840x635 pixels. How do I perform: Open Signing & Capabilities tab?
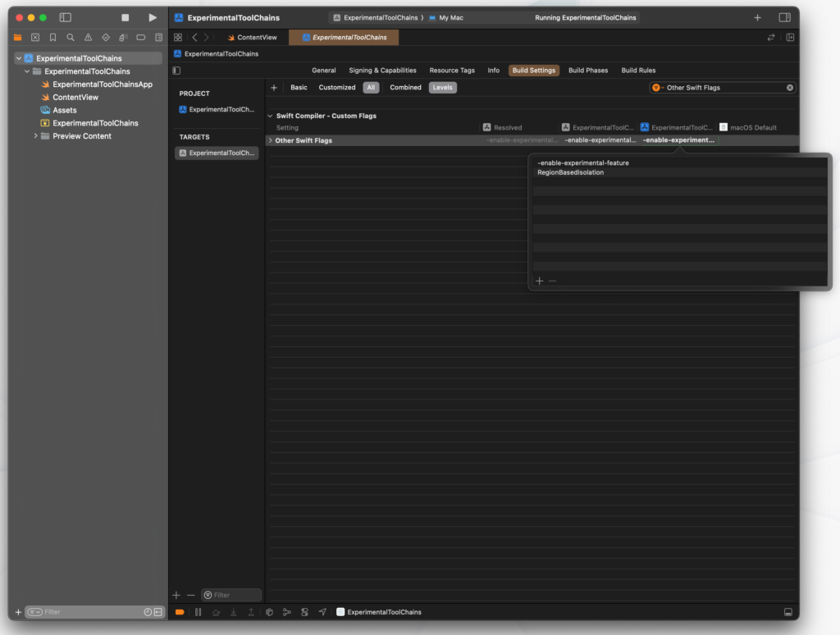382,71
